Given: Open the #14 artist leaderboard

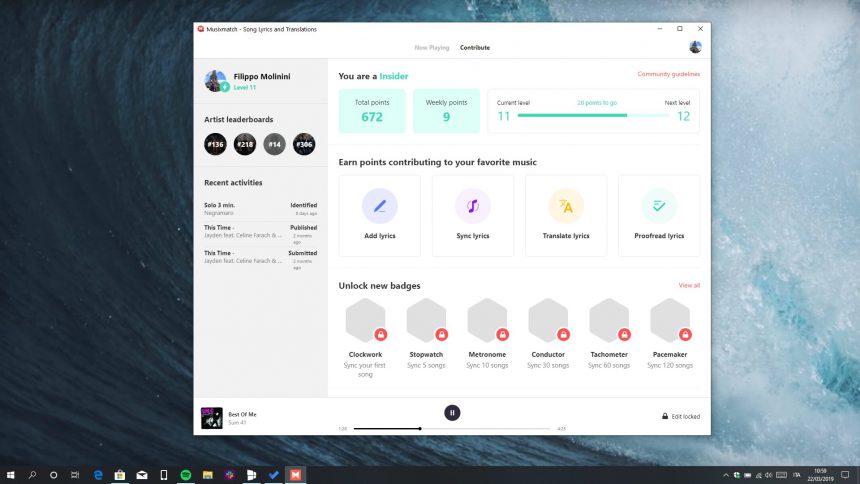Looking at the screenshot, I should [x=275, y=144].
